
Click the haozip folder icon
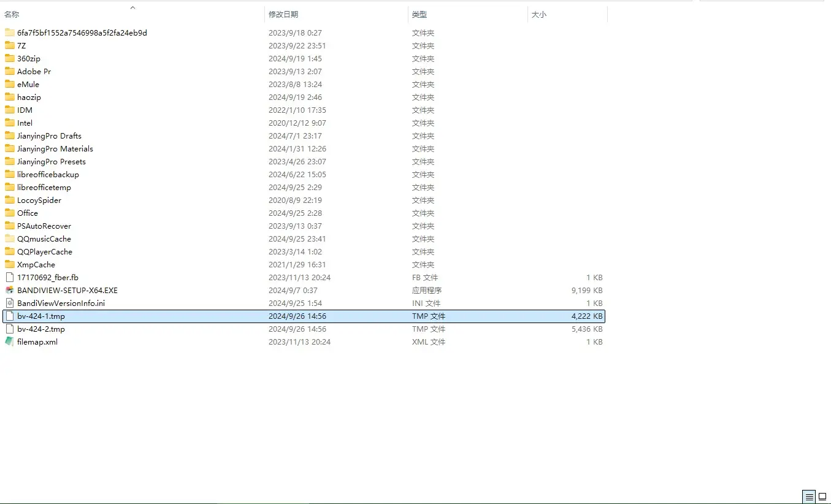click(9, 97)
